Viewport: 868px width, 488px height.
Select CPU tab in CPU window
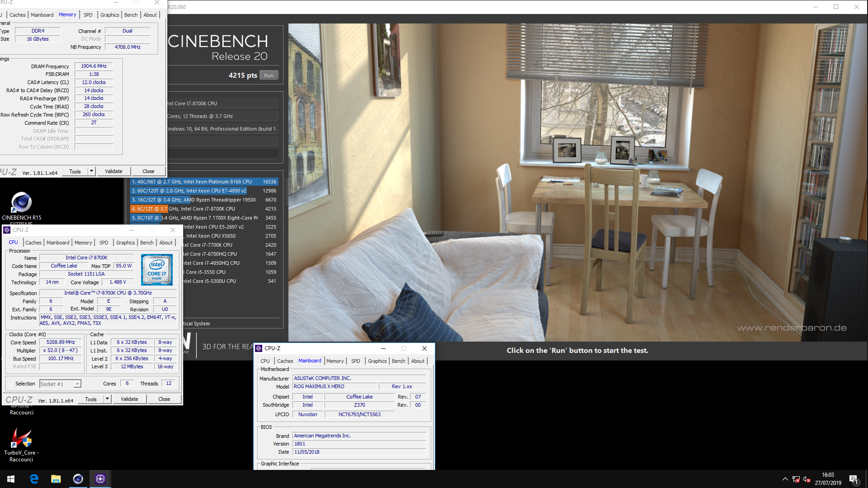coord(14,242)
